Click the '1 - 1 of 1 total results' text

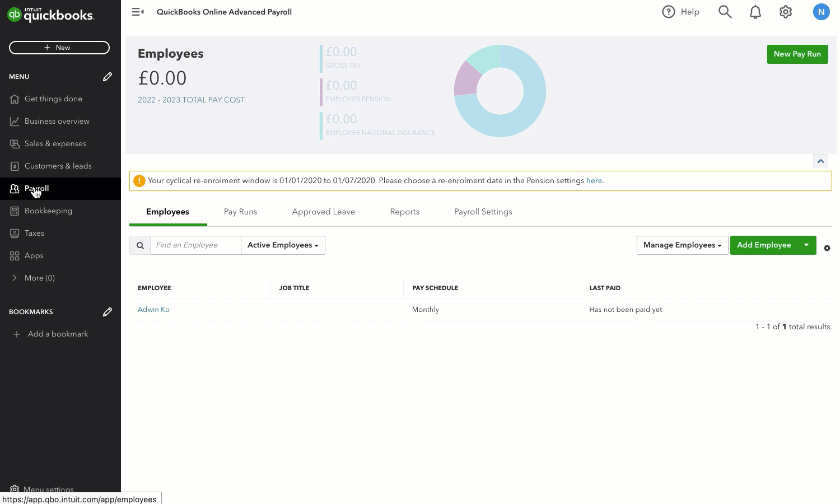click(x=794, y=327)
